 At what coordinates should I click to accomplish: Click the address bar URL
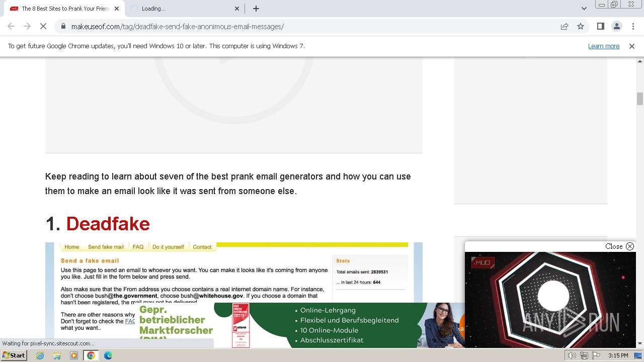(177, 27)
